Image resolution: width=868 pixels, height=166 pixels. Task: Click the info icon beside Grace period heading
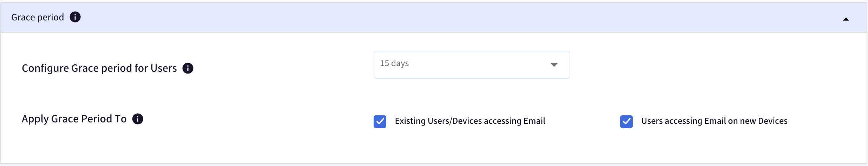[x=75, y=17]
